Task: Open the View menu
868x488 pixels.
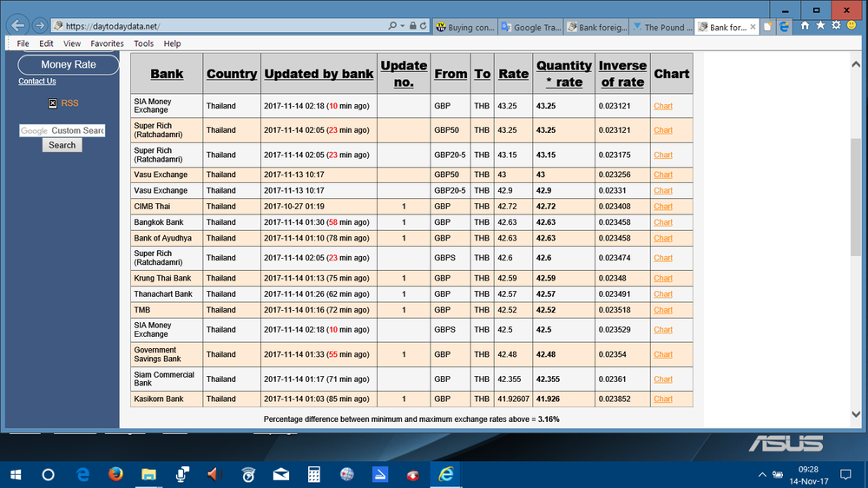Action: 71,43
